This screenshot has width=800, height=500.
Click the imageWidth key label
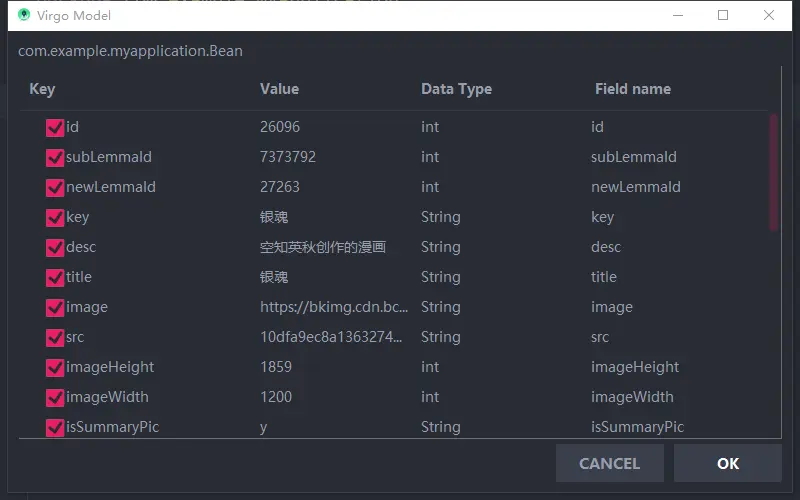[x=107, y=397]
